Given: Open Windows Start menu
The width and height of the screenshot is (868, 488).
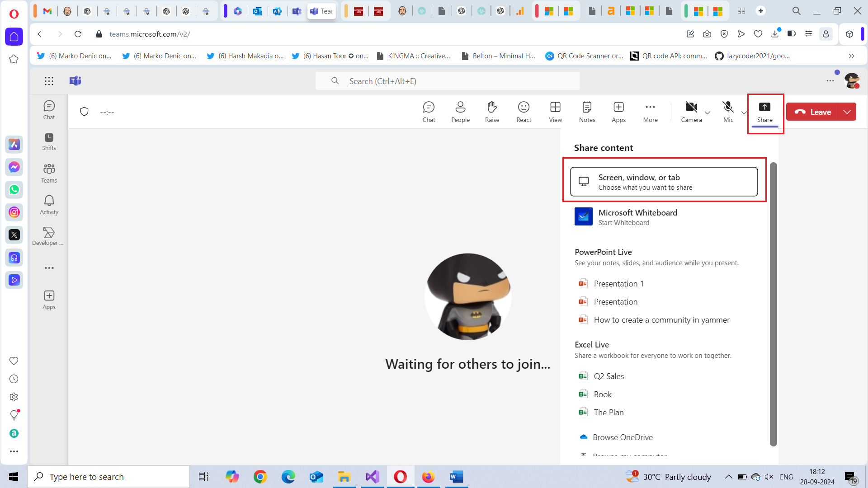Looking at the screenshot, I should [x=14, y=477].
